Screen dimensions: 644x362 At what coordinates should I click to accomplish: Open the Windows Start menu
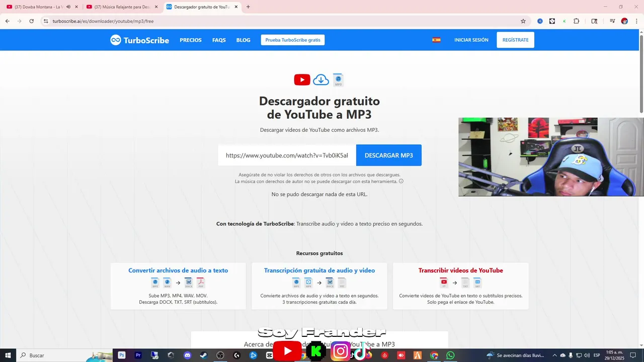pos(8,355)
